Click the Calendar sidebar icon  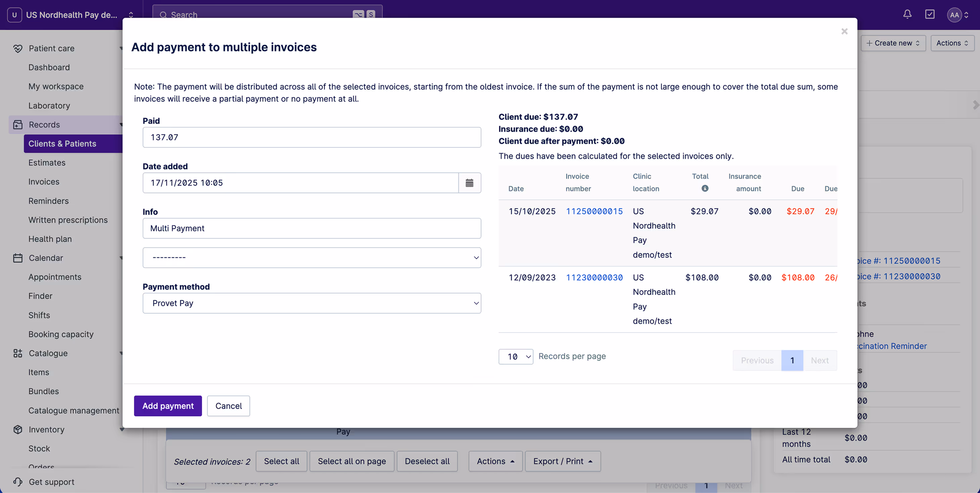[17, 258]
